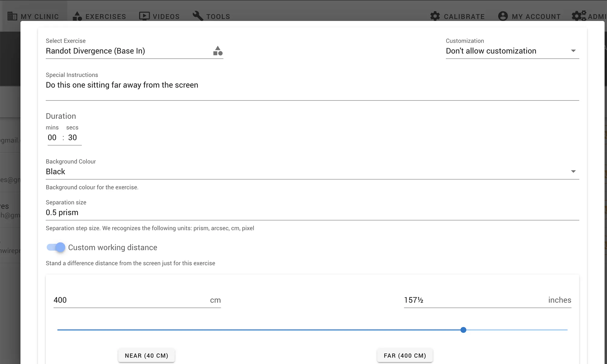
Task: Disable the Custom working distance toggle
Action: (x=56, y=247)
